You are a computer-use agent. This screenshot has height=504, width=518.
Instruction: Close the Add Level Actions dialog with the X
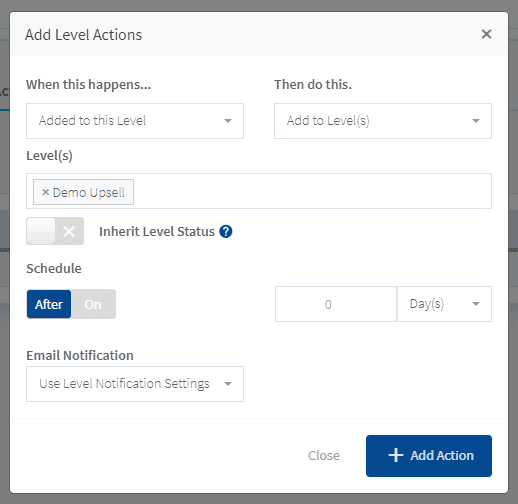point(486,34)
